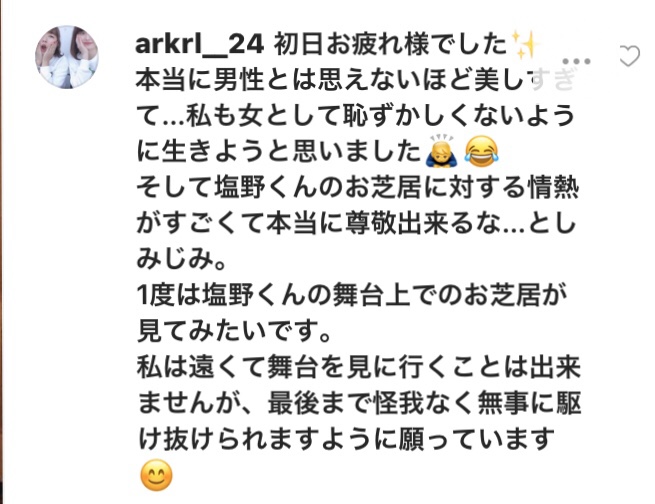Click the text に生きようと思いました
The width and height of the screenshot is (655, 504).
click(x=279, y=151)
